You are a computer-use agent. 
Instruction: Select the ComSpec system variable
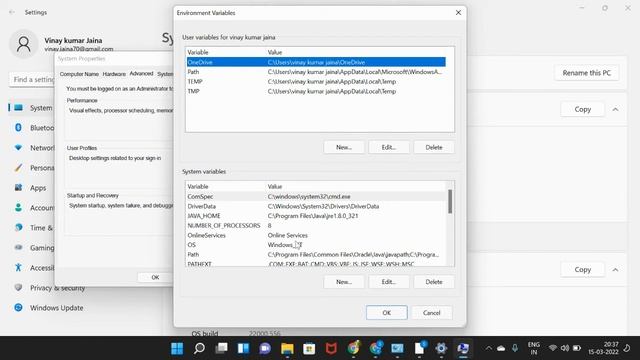click(316, 196)
